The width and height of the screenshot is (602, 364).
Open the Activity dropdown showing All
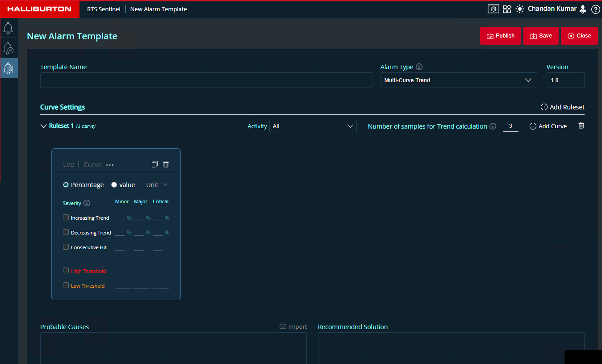tap(313, 126)
